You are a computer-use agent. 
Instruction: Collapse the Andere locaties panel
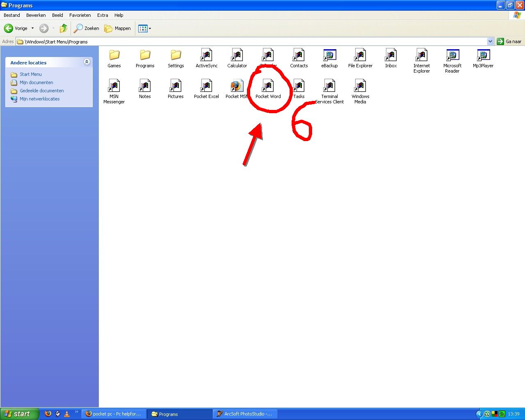tap(87, 62)
